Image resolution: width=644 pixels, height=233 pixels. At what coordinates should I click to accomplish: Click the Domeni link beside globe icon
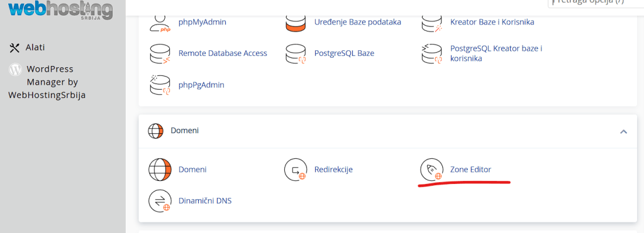192,170
